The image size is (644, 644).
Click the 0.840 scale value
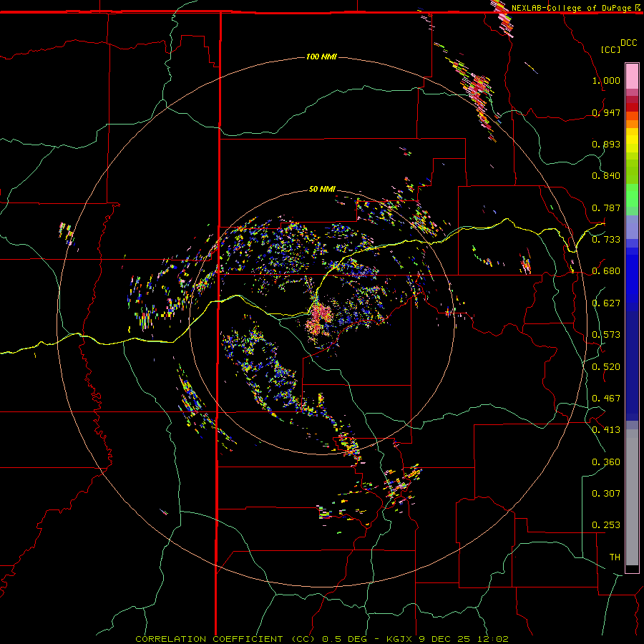coord(606,175)
